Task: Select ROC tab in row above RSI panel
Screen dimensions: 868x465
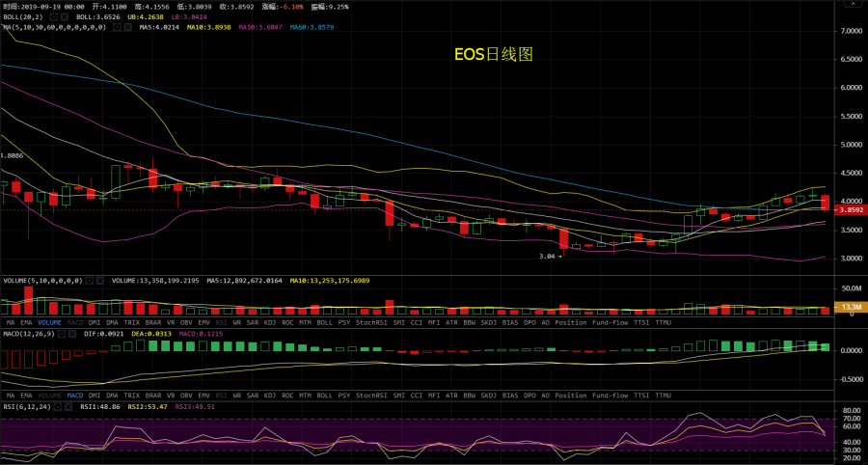Action: pos(287,396)
